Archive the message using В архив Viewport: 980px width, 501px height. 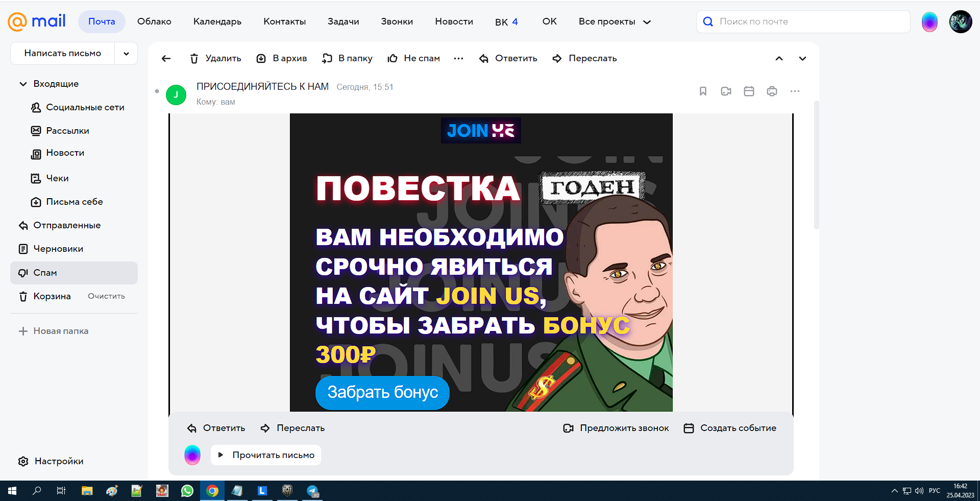282,58
